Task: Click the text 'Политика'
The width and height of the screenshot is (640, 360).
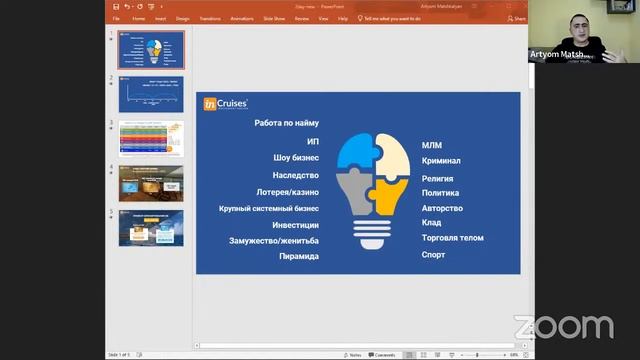Action: point(440,193)
